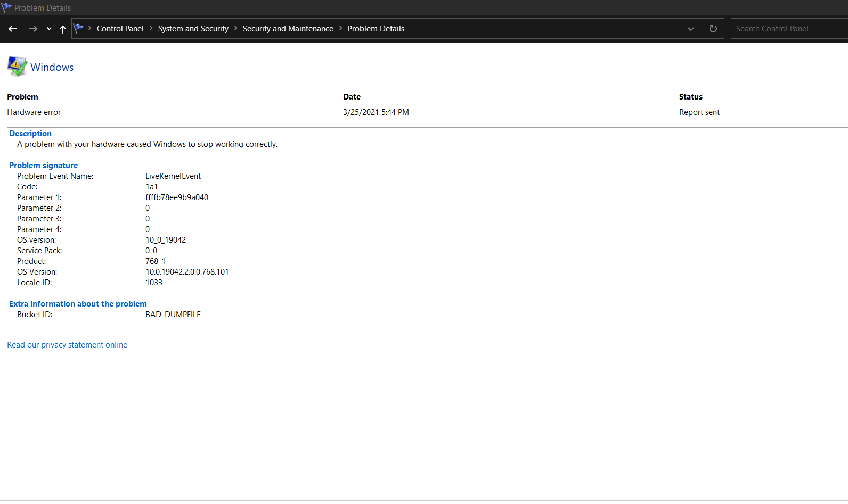Click the Description section heading
This screenshot has height=504, width=848.
click(x=30, y=134)
